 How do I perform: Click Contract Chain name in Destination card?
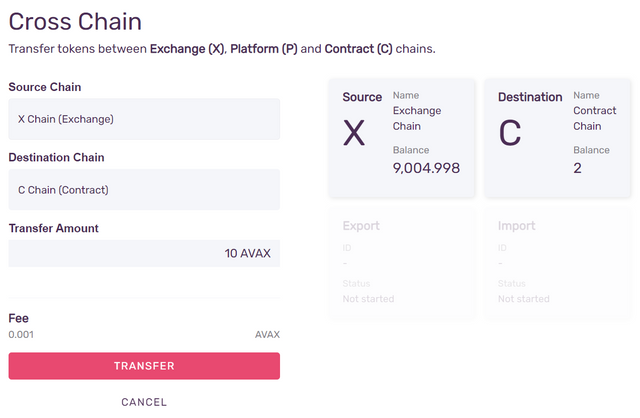click(x=595, y=118)
